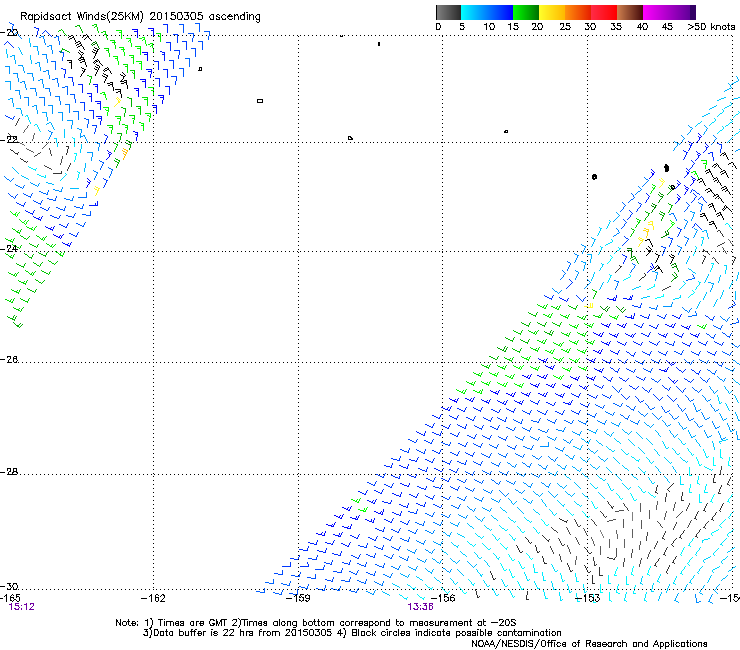
Task: Click the -30 latitude axis label
Action: (9, 586)
